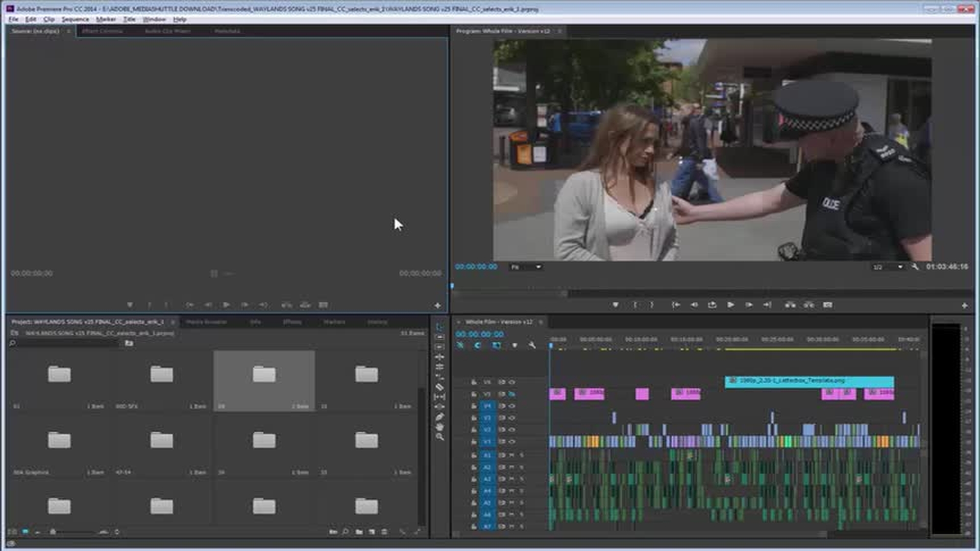The height and width of the screenshot is (551, 980).
Task: Enable the Snap magnet in the timeline
Action: (x=458, y=345)
